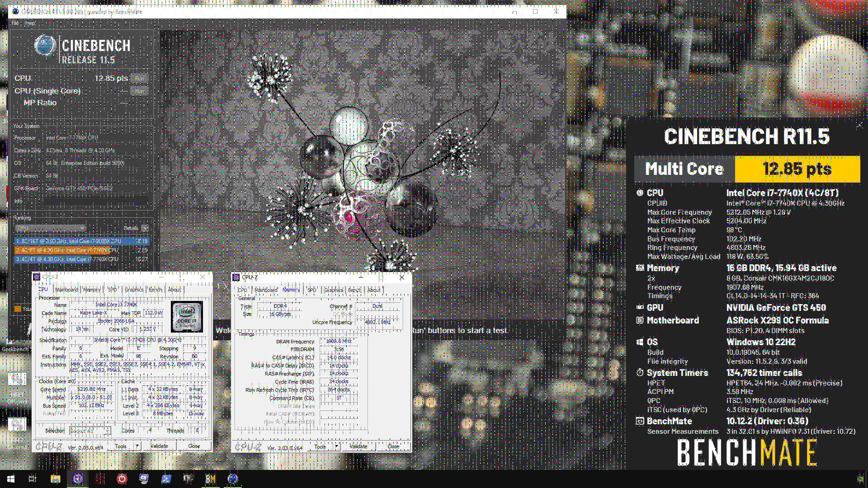
Task: Click the System Timers clock icon in BenchMate
Action: (640, 373)
